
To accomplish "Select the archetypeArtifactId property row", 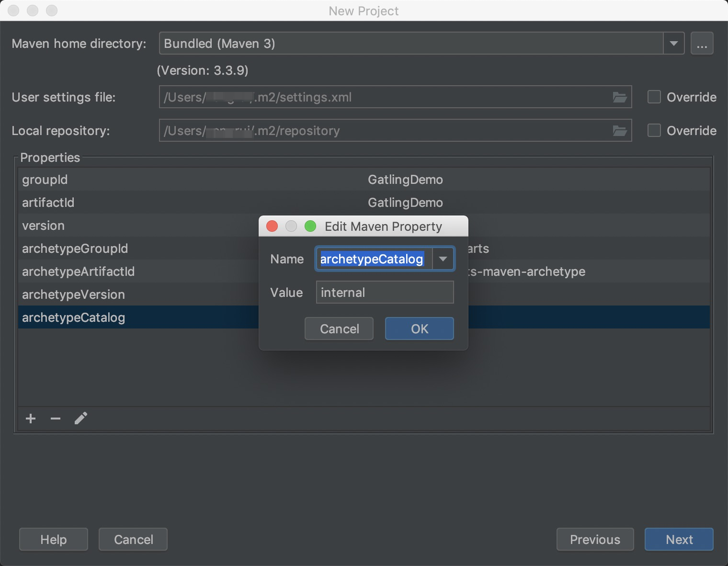I will 364,272.
